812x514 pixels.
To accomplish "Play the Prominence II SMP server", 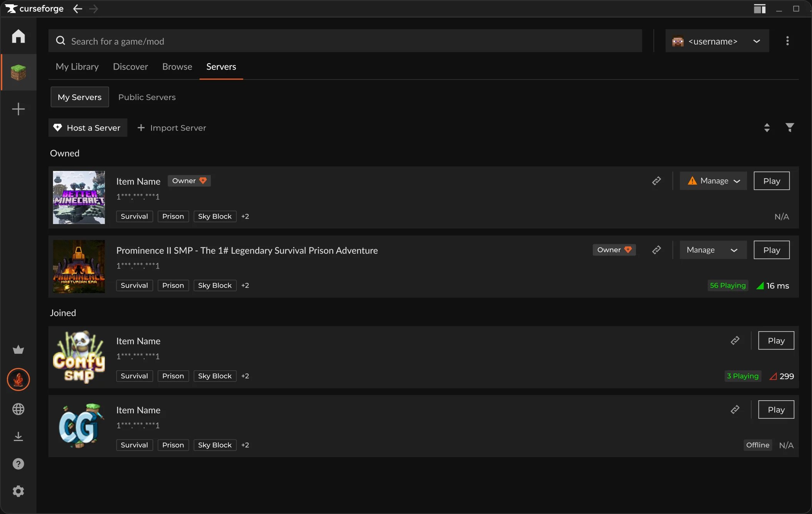I will pyautogui.click(x=772, y=250).
